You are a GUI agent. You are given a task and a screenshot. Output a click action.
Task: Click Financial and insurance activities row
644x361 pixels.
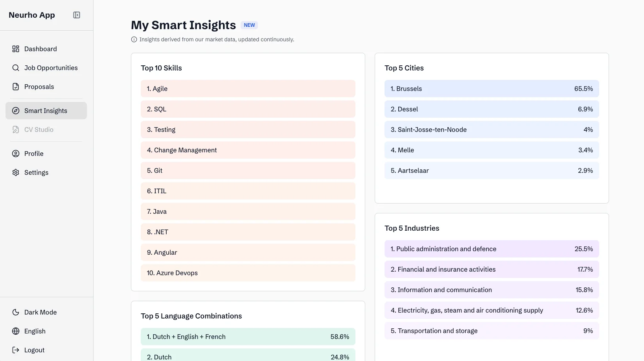[492, 269]
